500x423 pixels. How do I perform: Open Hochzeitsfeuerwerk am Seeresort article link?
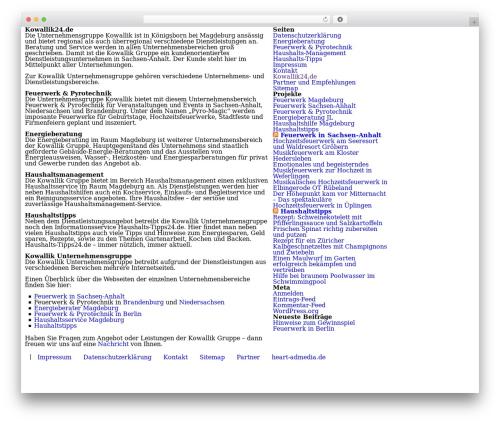(x=325, y=144)
